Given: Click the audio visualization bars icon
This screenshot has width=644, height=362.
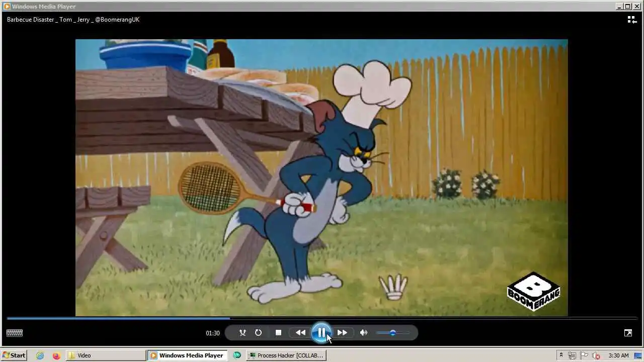Looking at the screenshot, I should (x=15, y=333).
